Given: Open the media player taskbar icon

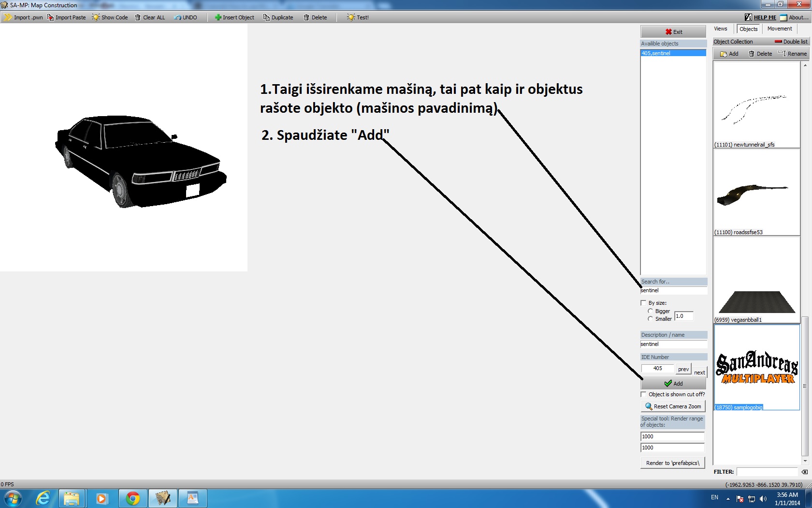Looking at the screenshot, I should [x=101, y=498].
